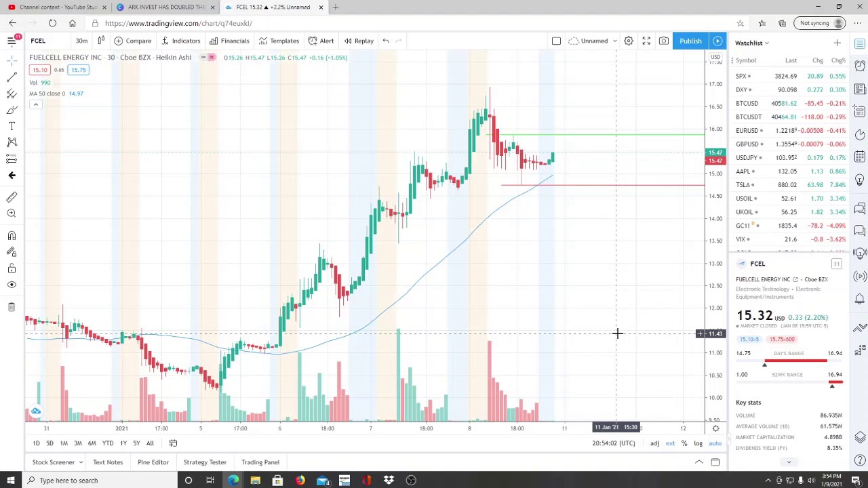Collapse the indicator legend
Screen dimensions: 868x488
coord(35,104)
